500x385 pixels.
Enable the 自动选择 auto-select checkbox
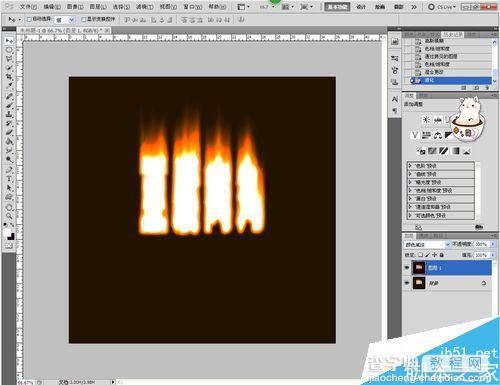pos(29,19)
